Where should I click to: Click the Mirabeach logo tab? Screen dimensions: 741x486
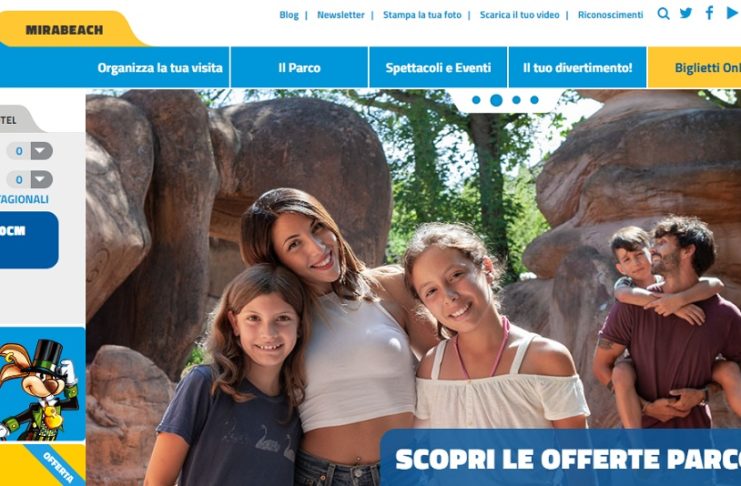tap(65, 30)
